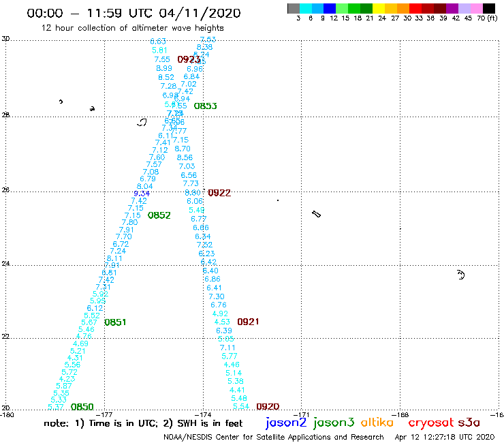This screenshot has width=504, height=443.
Task: Click the black swatch at legend end
Action: point(489,8)
